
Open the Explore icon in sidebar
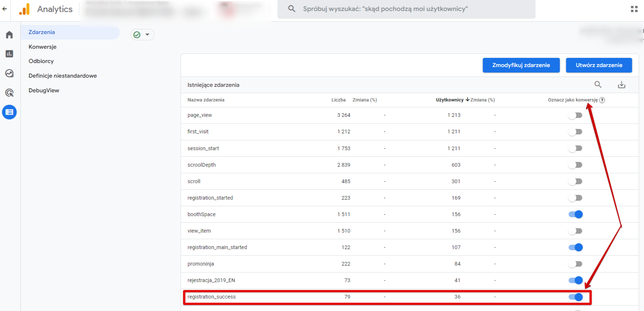click(x=10, y=73)
